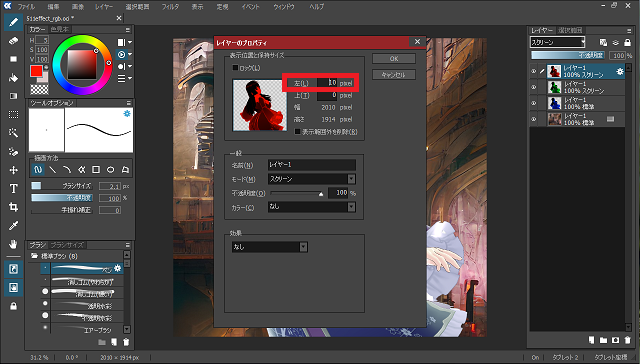
Task: Choose straight line drawing method
Action: tap(53, 169)
